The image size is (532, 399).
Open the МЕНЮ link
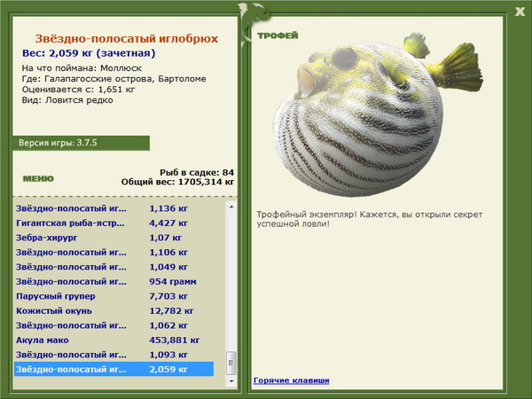point(38,178)
